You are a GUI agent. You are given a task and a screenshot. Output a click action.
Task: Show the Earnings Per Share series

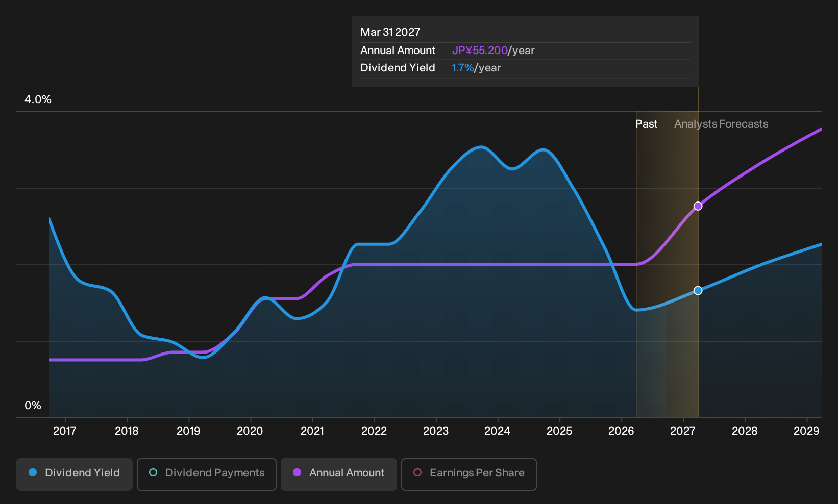(469, 474)
